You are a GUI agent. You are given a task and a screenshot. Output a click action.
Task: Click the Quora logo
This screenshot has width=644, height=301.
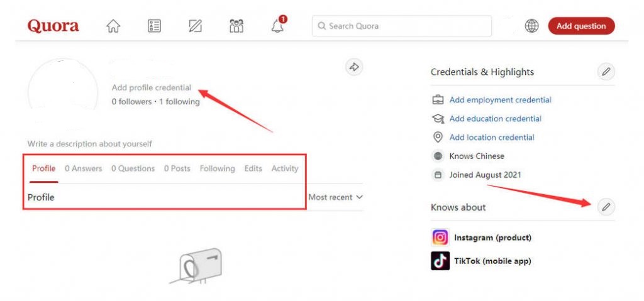pos(53,26)
